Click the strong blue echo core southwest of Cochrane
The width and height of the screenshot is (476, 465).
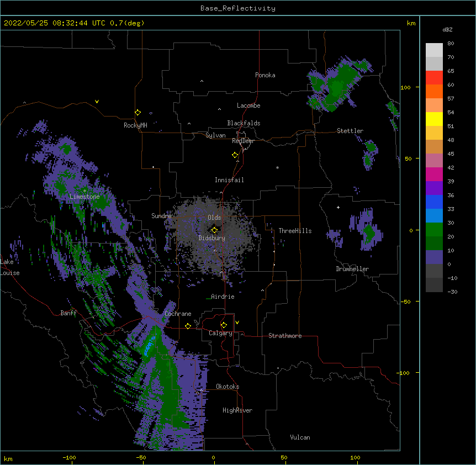pyautogui.click(x=149, y=345)
